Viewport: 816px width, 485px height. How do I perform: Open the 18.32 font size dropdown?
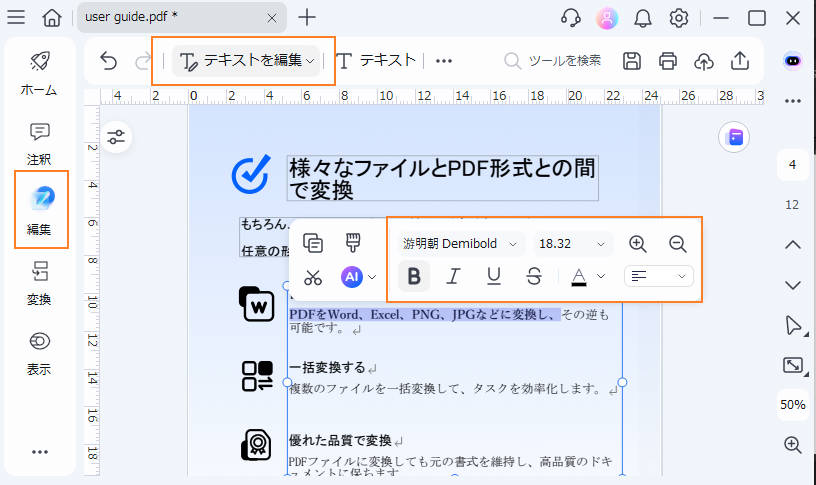tap(572, 244)
